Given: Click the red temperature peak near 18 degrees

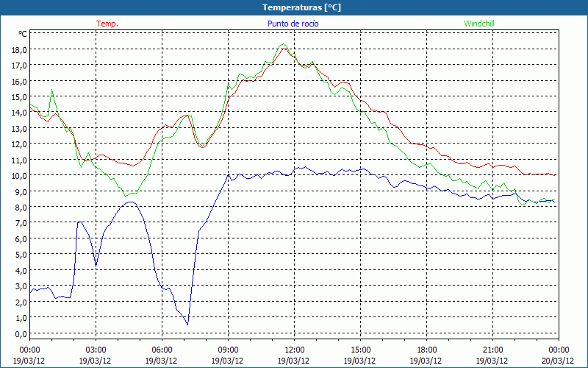Looking at the screenshot, I should click(x=284, y=49).
